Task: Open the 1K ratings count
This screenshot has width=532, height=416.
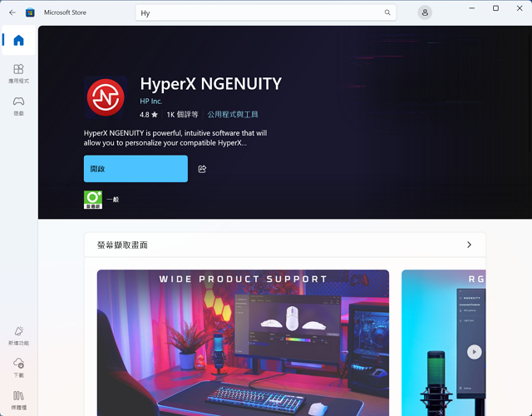Action: click(182, 115)
